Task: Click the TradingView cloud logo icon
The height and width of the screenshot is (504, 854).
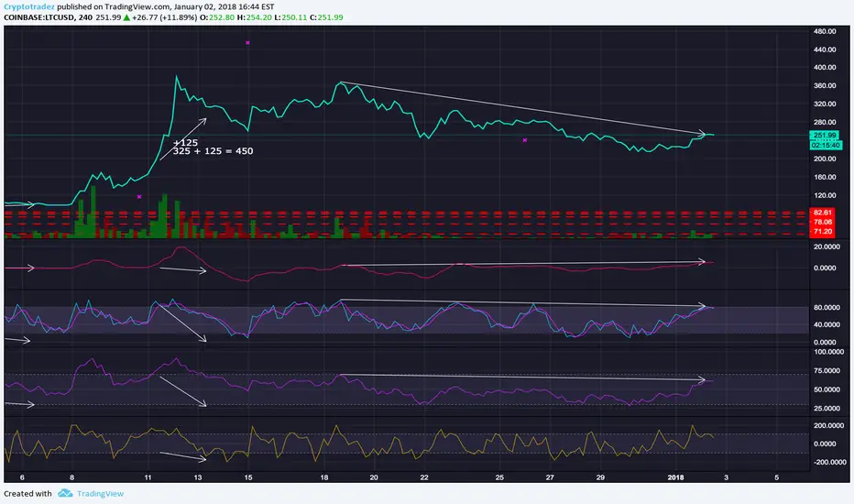Action: pyautogui.click(x=65, y=493)
